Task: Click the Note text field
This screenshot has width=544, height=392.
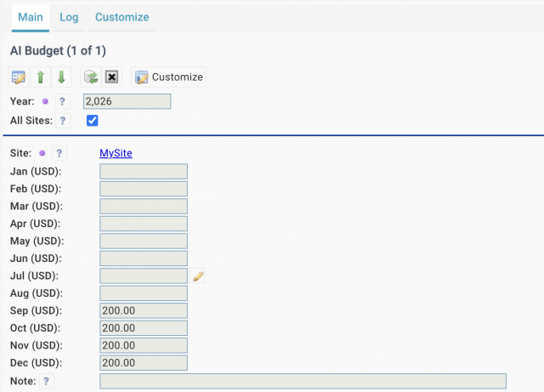Action: pos(303,381)
